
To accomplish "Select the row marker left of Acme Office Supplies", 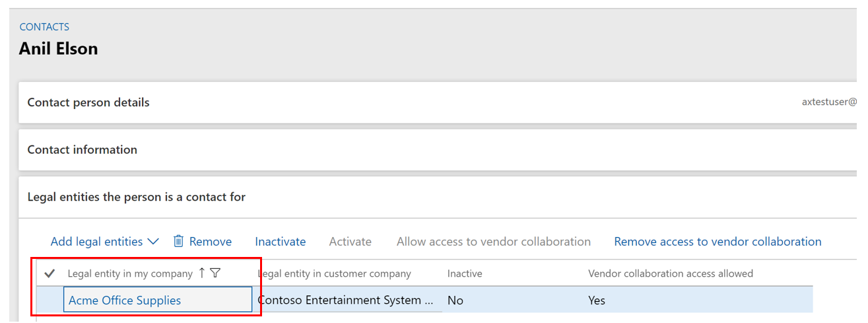I will [50, 300].
